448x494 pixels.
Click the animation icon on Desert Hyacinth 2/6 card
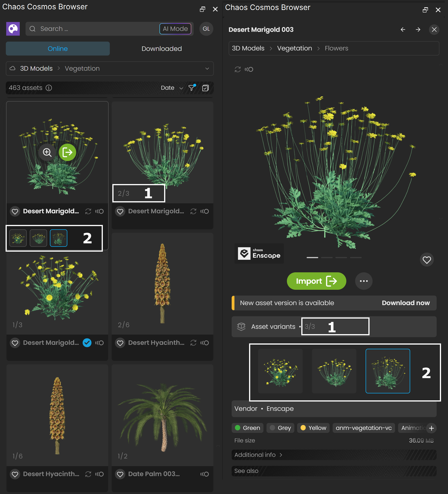205,343
